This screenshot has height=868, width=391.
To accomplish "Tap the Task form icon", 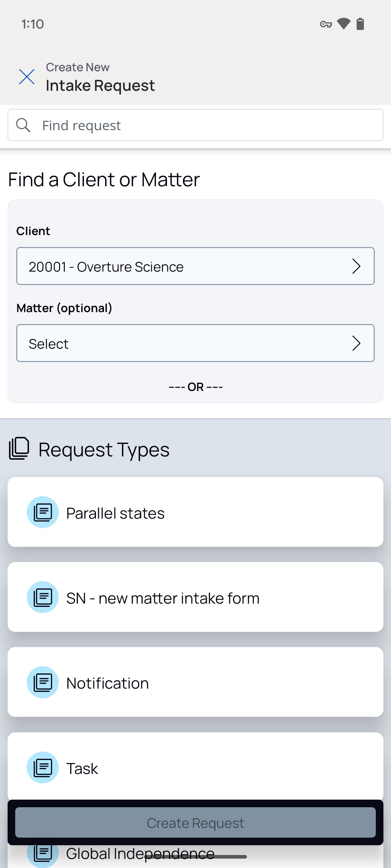I will (x=43, y=767).
